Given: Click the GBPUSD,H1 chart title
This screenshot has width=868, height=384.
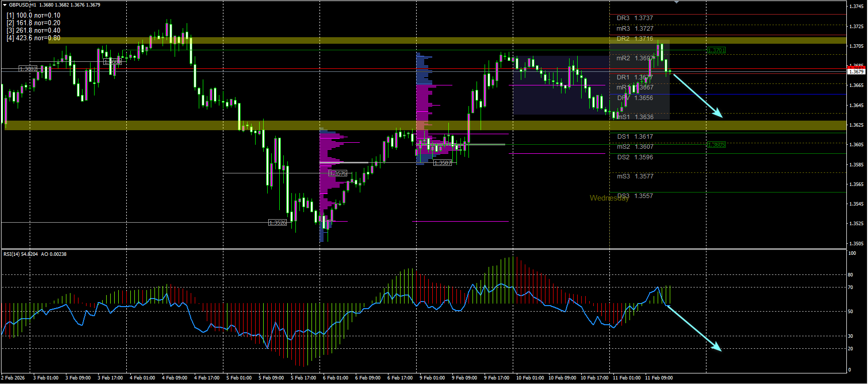Looking at the screenshot, I should (x=22, y=5).
